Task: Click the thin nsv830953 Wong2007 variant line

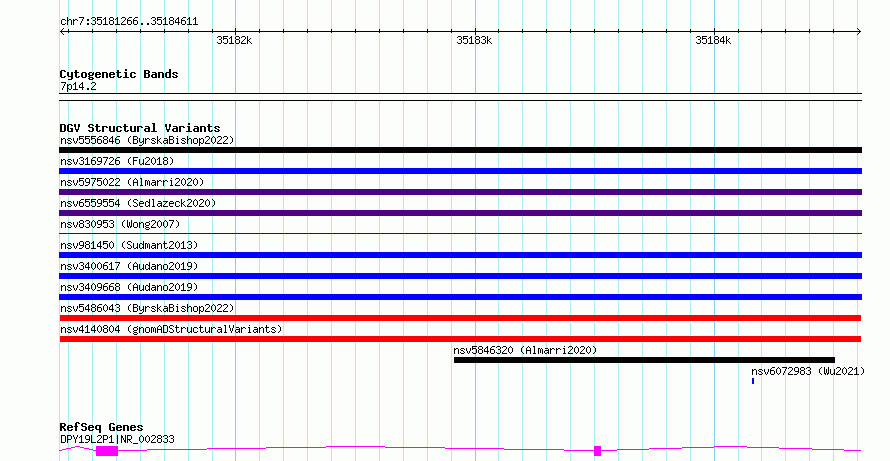Action: click(x=460, y=233)
